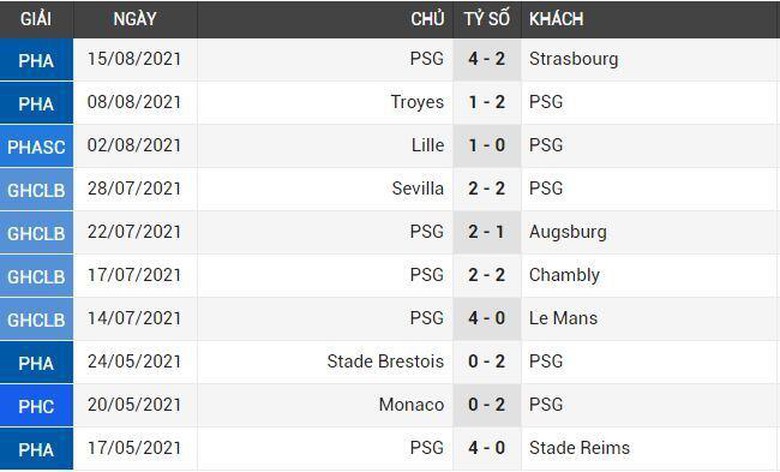Screen dimensions: 780x472
Task: Select Troyes home team name
Action: point(417,102)
